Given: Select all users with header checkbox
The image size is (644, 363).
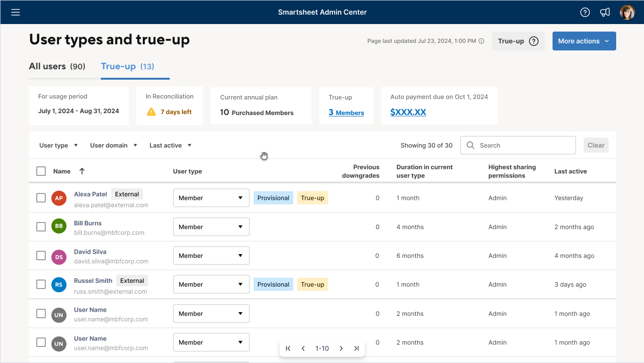Looking at the screenshot, I should point(41,171).
